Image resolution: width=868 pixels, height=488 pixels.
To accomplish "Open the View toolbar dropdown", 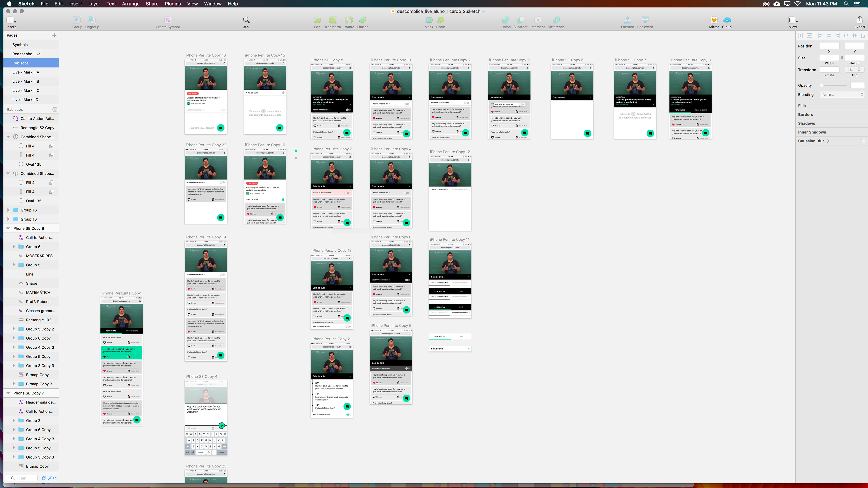I will 793,20.
